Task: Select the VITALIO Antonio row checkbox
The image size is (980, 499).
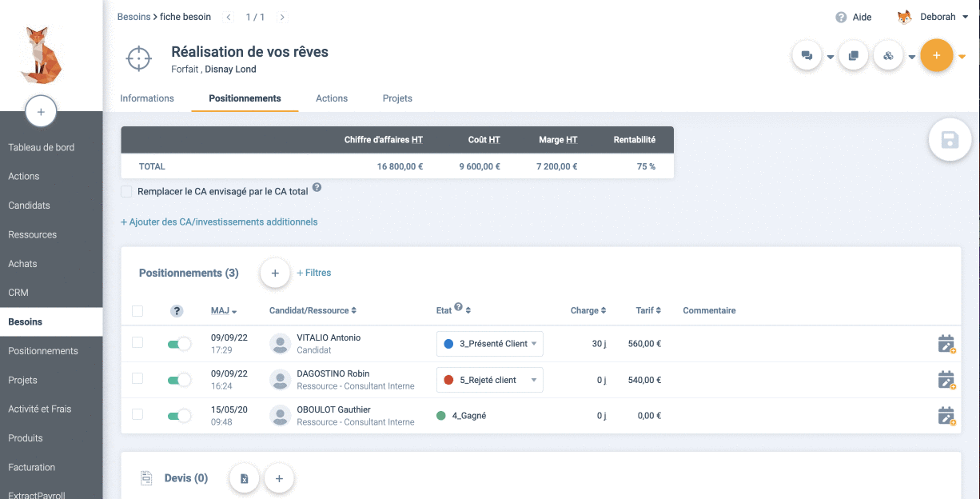Action: tap(137, 342)
